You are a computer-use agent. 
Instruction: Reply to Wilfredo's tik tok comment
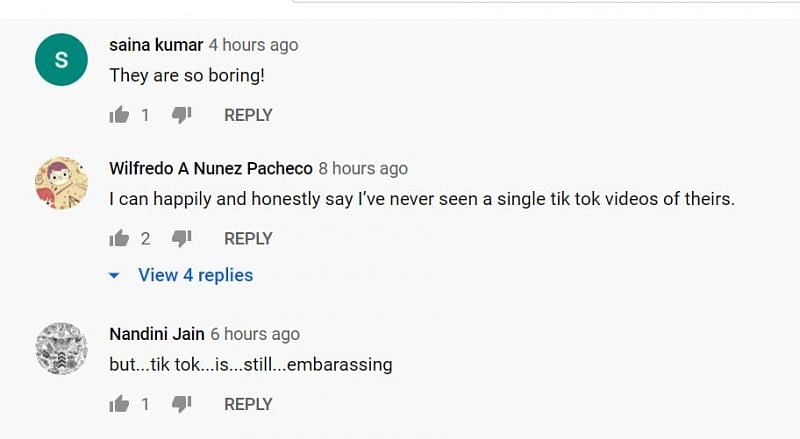(248, 238)
